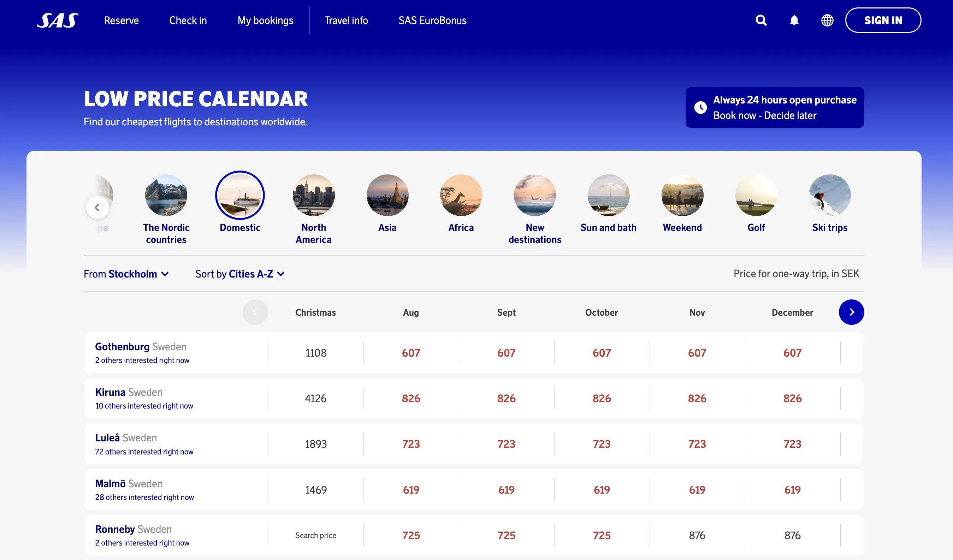Image resolution: width=953 pixels, height=560 pixels.
Task: Click the Aug column header
Action: click(411, 312)
